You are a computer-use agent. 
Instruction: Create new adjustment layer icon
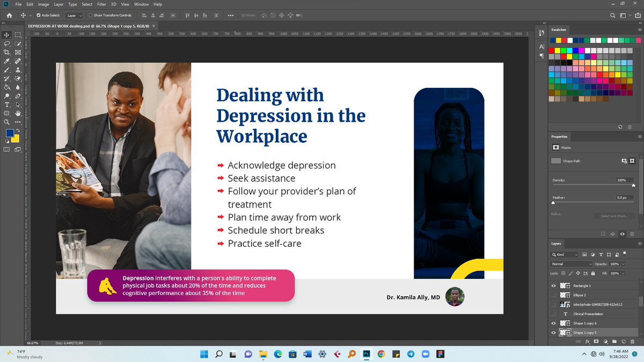coord(605,342)
